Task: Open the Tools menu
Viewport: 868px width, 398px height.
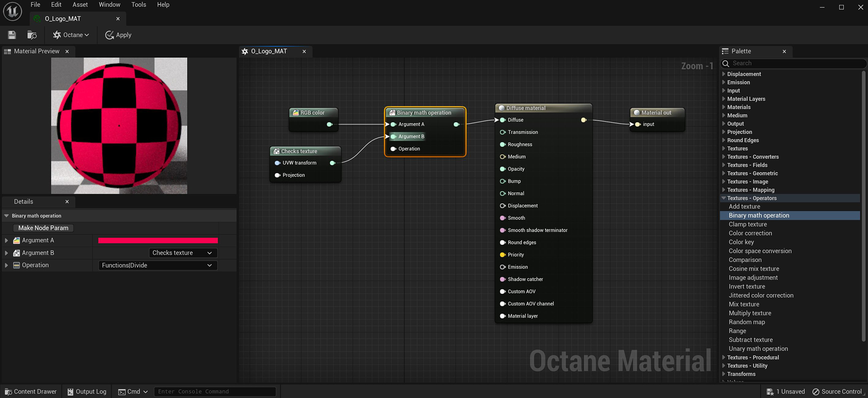Action: pyautogui.click(x=139, y=5)
